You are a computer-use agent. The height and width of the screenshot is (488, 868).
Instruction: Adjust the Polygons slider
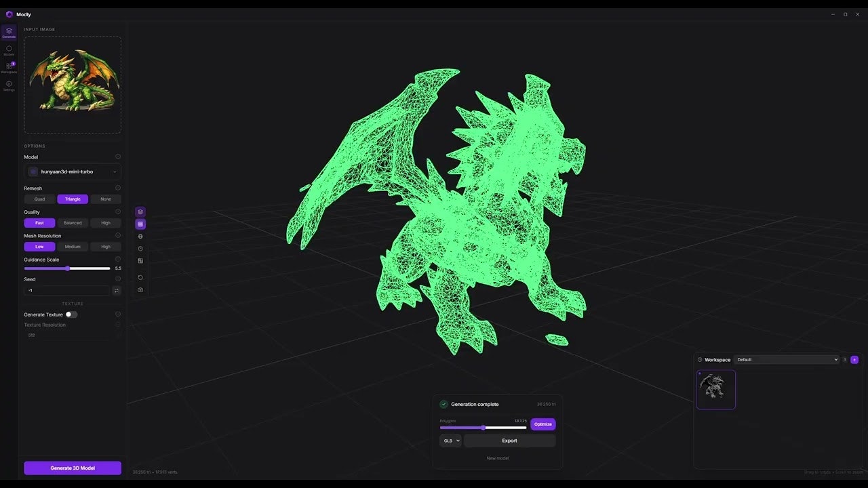(x=483, y=428)
